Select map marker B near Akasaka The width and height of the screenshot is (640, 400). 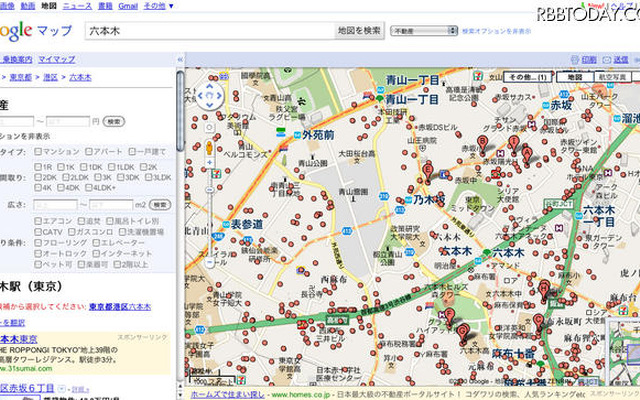tap(483, 144)
